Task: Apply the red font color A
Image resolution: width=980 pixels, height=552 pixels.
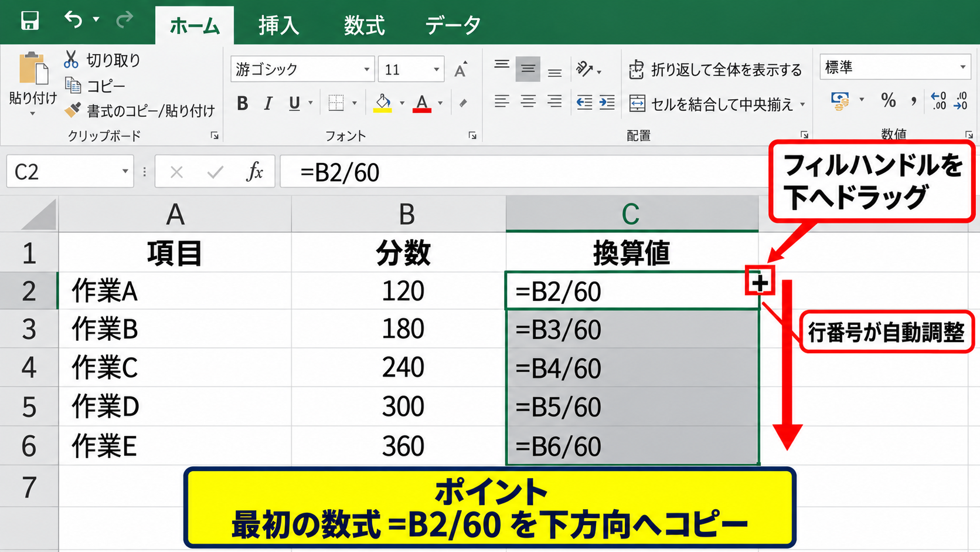Action: (x=421, y=103)
